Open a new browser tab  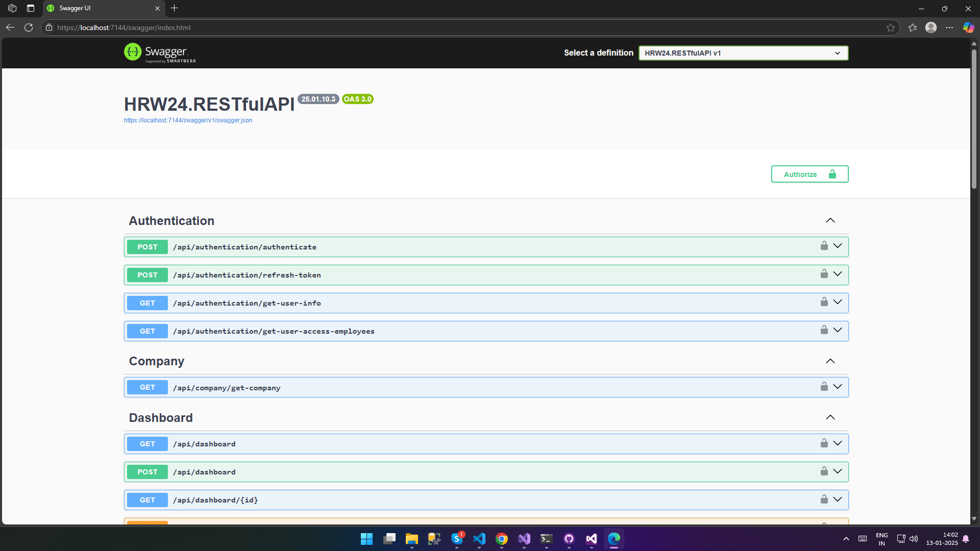pyautogui.click(x=175, y=8)
